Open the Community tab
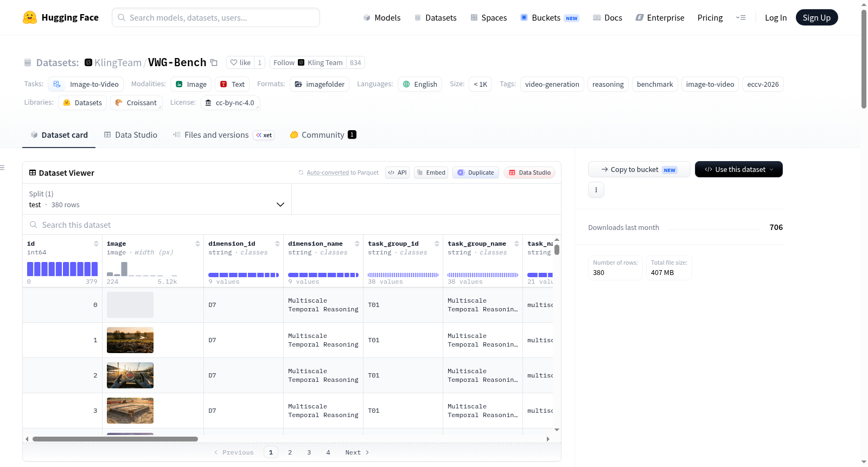Viewport: 868px width, 467px height. click(x=323, y=135)
